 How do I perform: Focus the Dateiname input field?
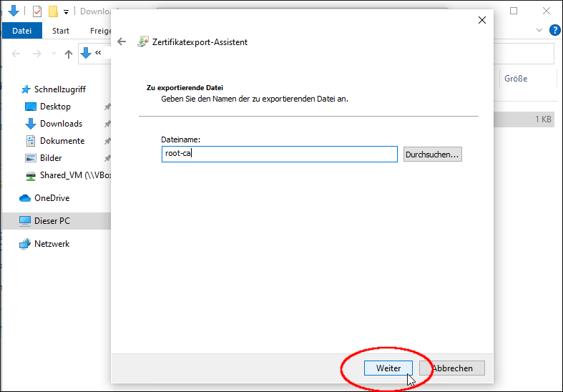pos(279,154)
